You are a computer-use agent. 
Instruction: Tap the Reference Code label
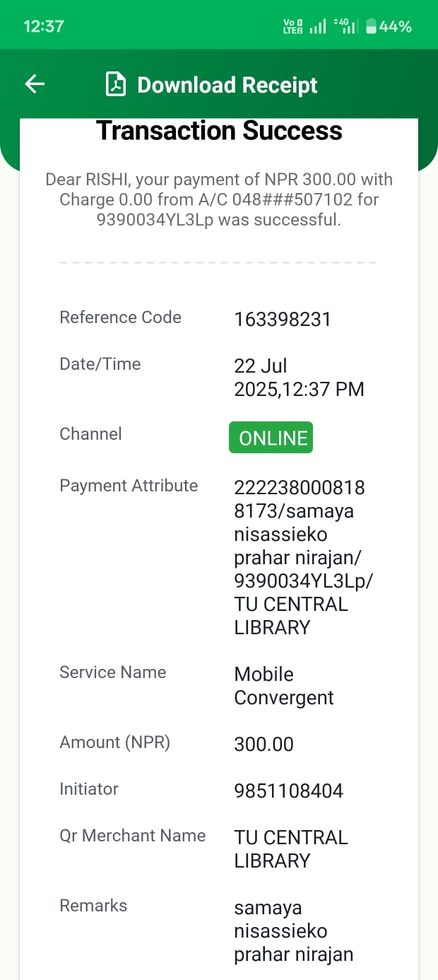click(120, 317)
